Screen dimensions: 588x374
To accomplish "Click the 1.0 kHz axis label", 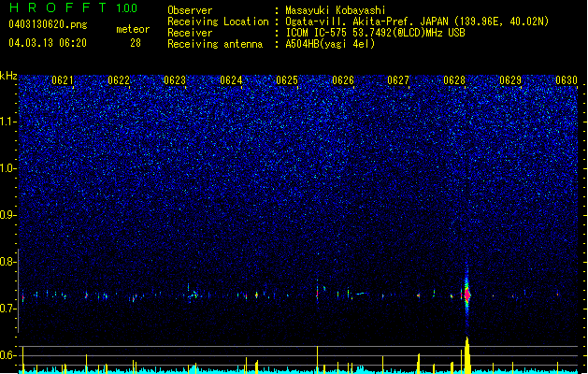I will 7,168.
